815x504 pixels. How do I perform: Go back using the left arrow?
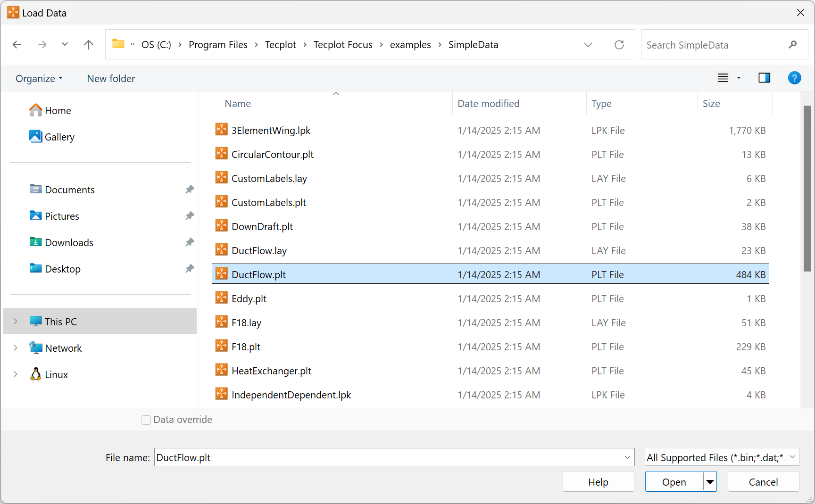[x=17, y=45]
